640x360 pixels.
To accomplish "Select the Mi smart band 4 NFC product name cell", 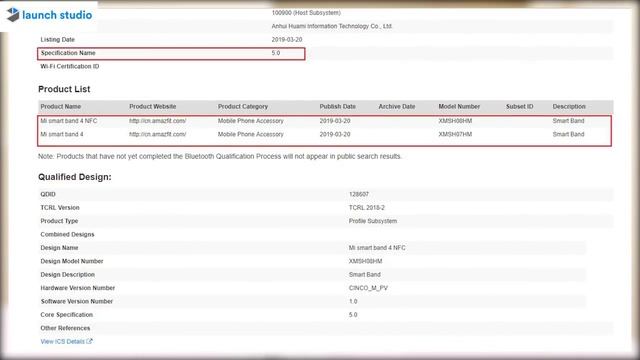I will [69, 121].
